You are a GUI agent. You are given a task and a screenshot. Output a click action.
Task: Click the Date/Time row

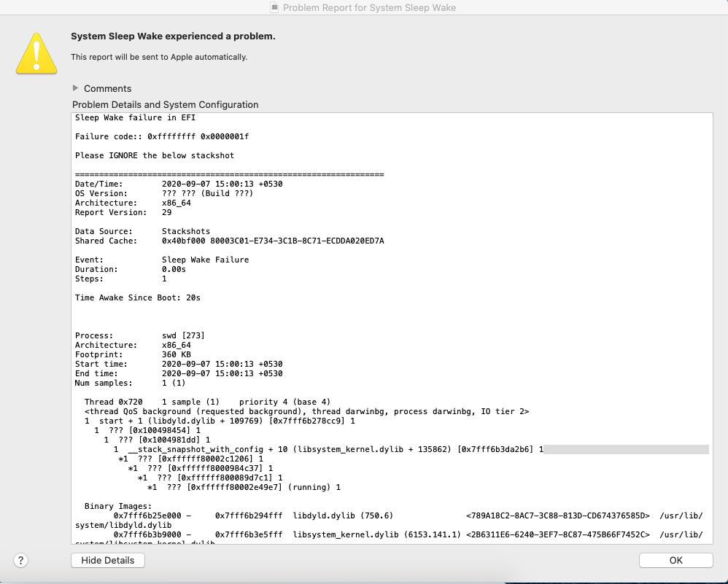(x=179, y=184)
